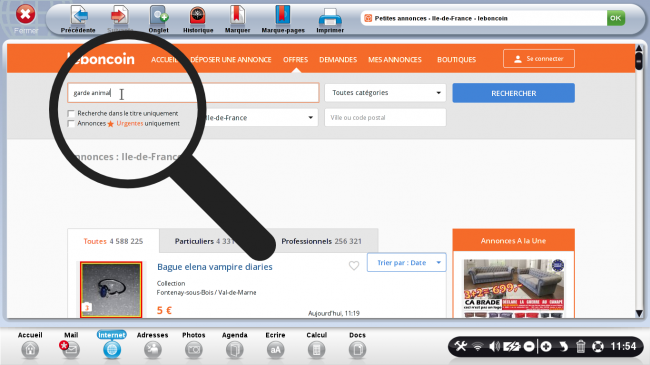Open the MES ANNONCES menu item

pyautogui.click(x=395, y=60)
